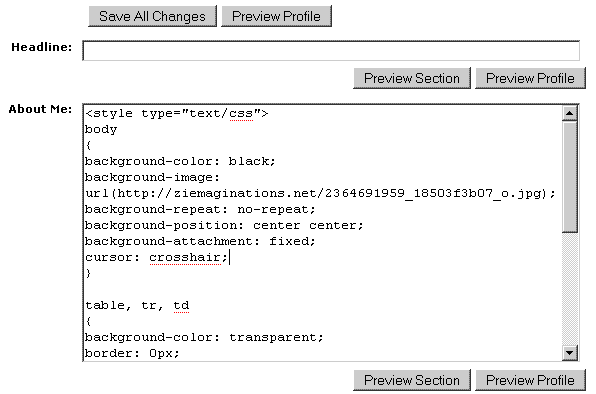Place cursor on background-attachment: fixed line
The height and width of the screenshot is (394, 596).
(200, 241)
